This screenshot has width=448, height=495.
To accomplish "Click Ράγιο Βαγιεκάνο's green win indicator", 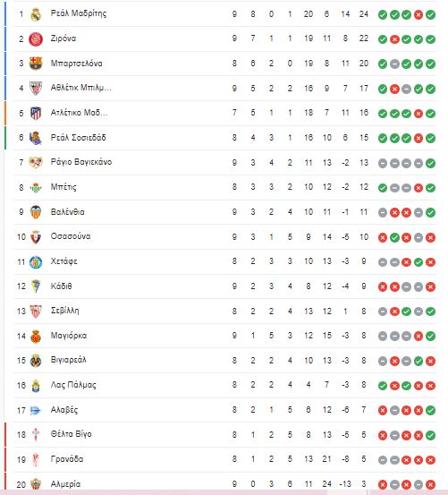I will 431,163.
